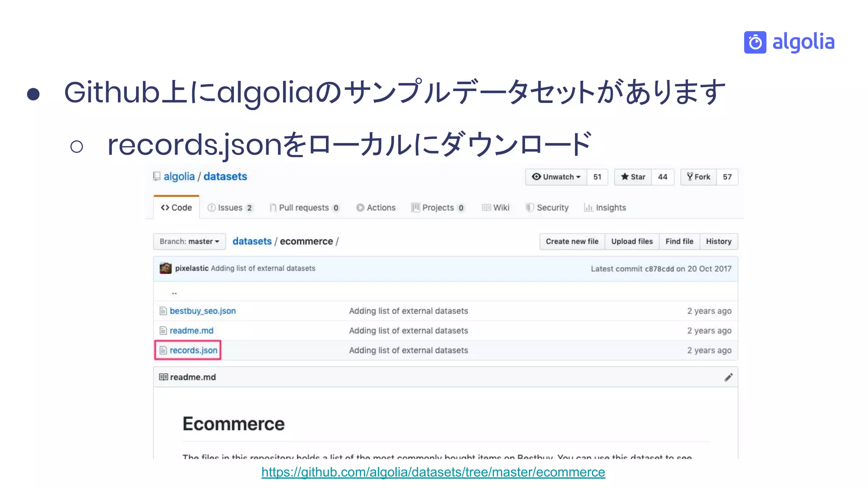
Task: Click the forks count 57
Action: 727,177
